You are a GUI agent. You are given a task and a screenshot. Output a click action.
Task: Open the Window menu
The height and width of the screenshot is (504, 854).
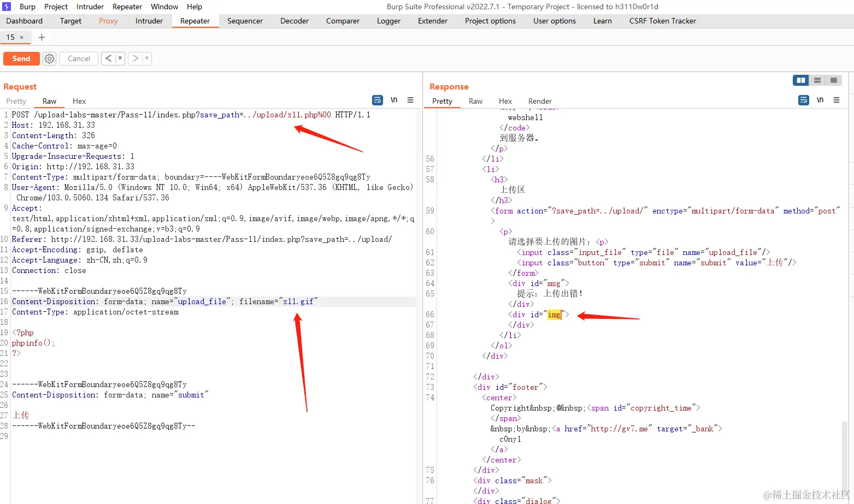(164, 7)
